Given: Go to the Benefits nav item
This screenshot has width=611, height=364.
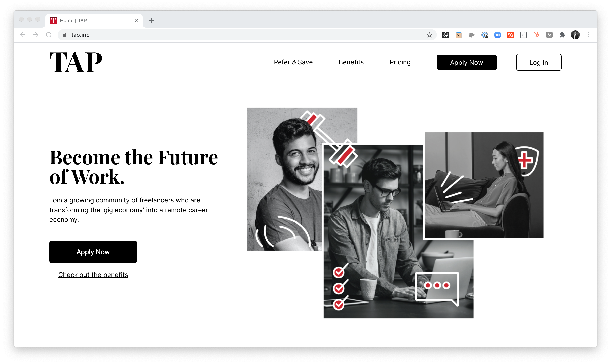Looking at the screenshot, I should (x=351, y=62).
